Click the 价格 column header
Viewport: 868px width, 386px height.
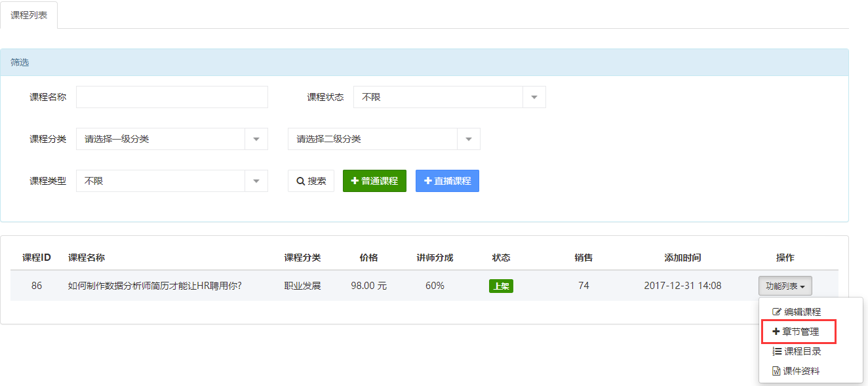click(x=368, y=258)
